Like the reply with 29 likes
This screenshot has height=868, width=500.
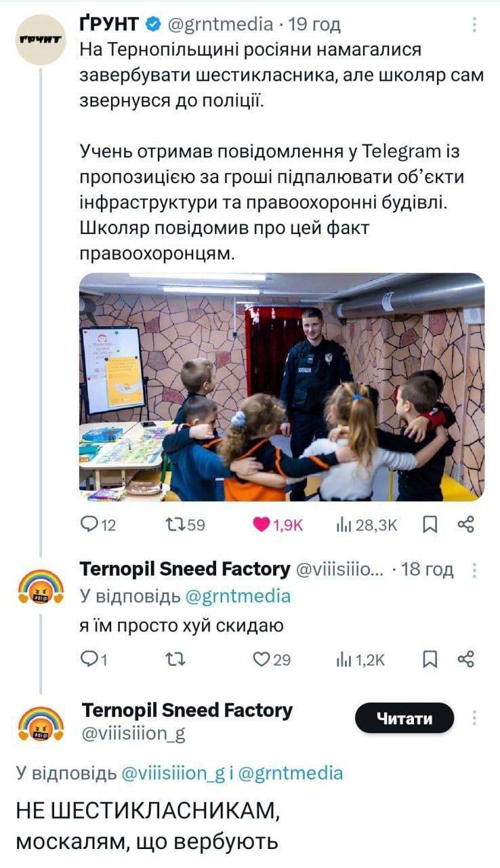(272, 659)
